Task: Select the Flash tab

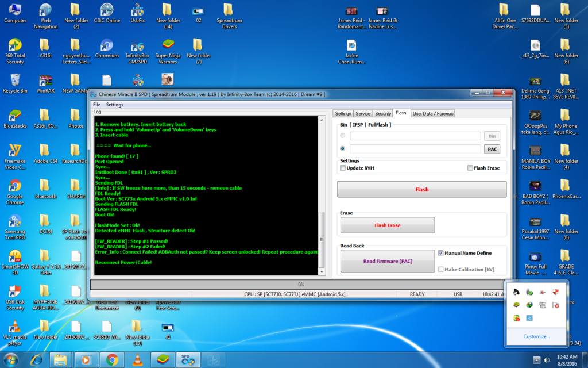Action: click(x=401, y=113)
